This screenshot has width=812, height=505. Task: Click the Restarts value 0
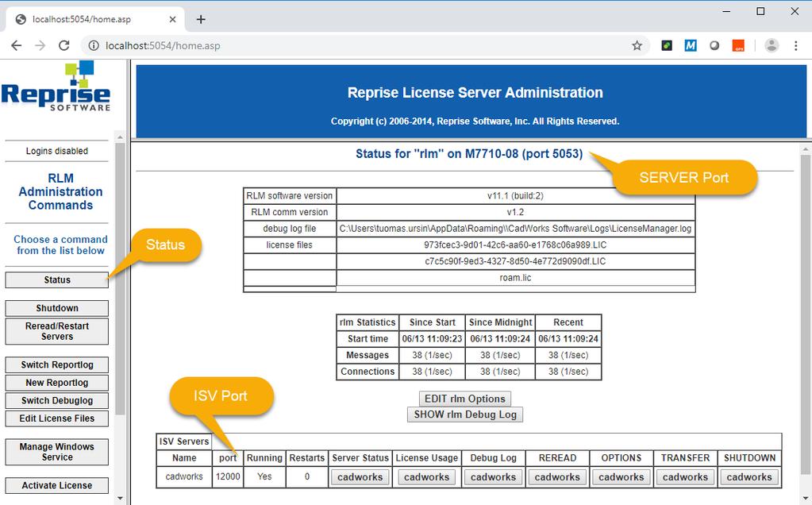[x=307, y=476]
